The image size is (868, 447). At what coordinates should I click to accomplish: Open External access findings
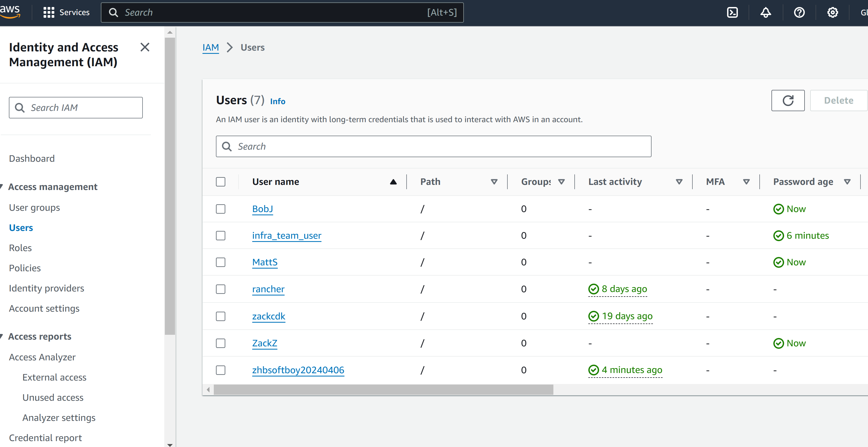tap(54, 377)
